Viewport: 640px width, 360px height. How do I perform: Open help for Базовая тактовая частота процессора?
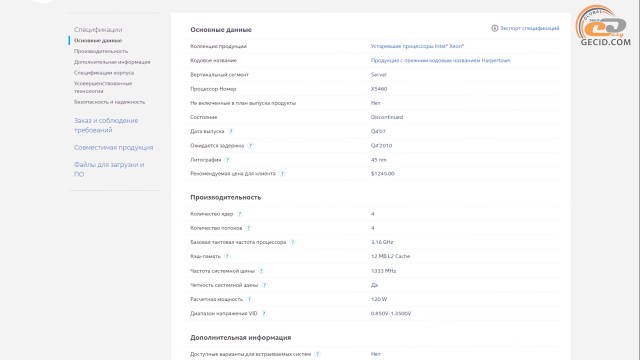tap(293, 242)
